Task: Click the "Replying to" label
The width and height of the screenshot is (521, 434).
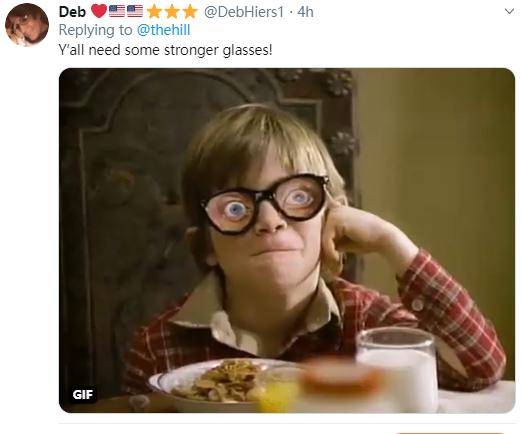Action: coord(95,30)
